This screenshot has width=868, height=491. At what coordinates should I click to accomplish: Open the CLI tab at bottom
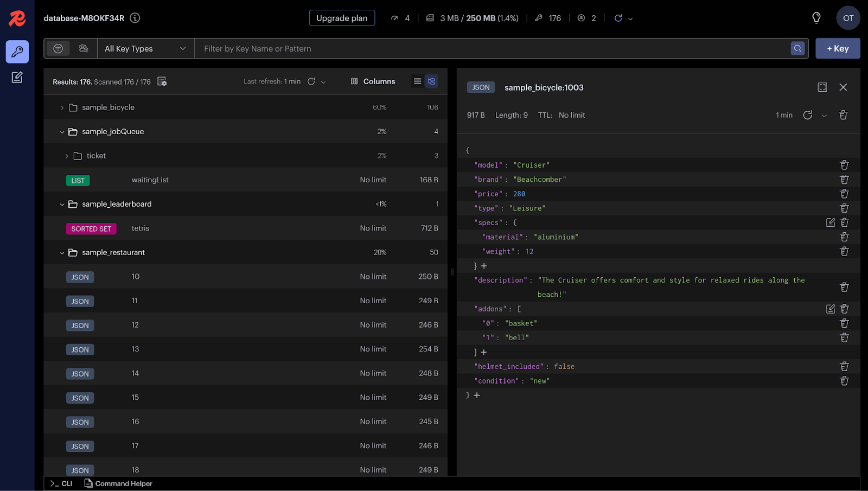coord(61,483)
